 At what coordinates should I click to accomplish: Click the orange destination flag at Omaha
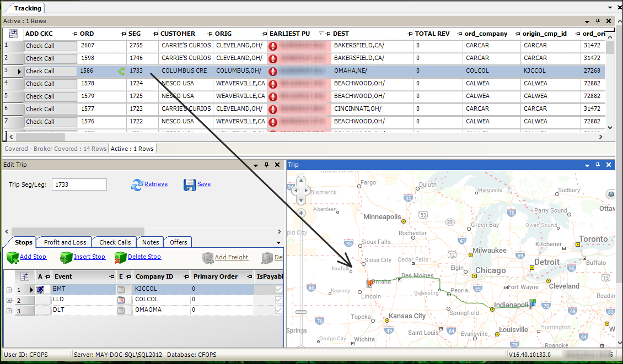click(370, 282)
